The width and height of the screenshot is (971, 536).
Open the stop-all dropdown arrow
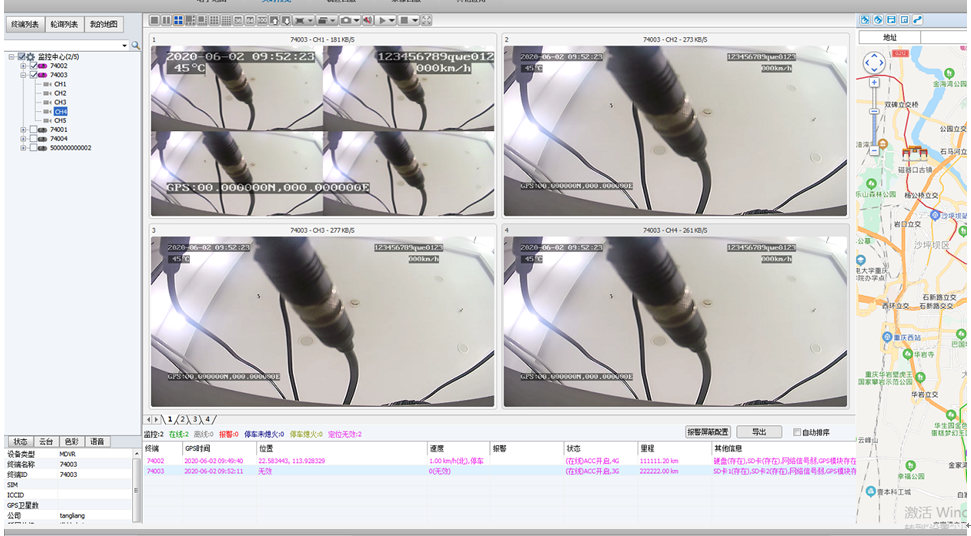tap(416, 20)
